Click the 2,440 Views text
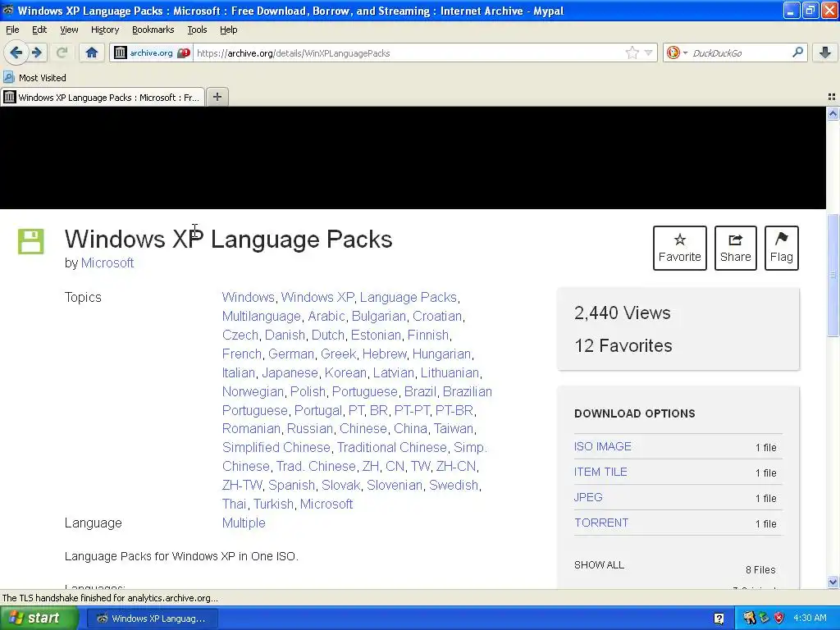840x630 pixels. click(622, 313)
